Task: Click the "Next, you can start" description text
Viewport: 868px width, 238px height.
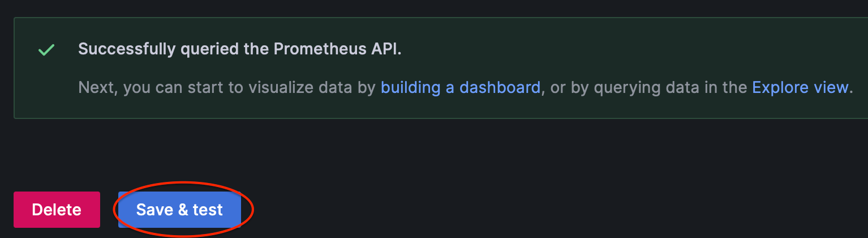Action: click(170, 87)
